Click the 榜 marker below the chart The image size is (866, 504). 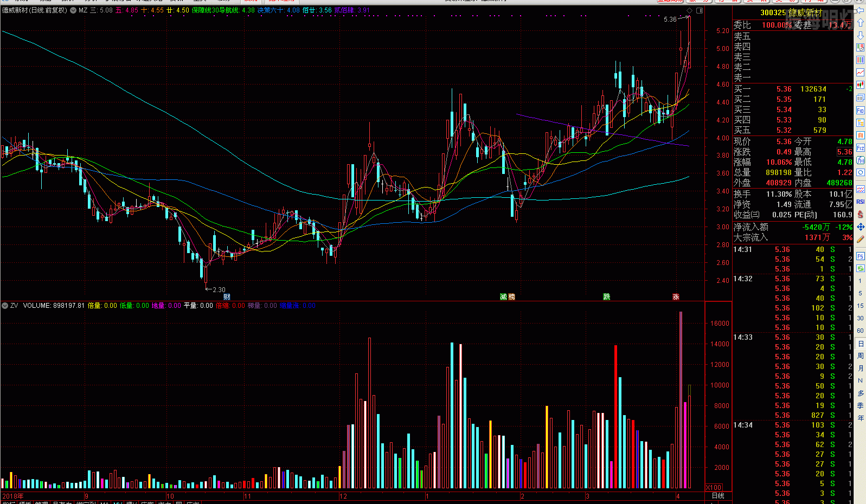pos(512,297)
